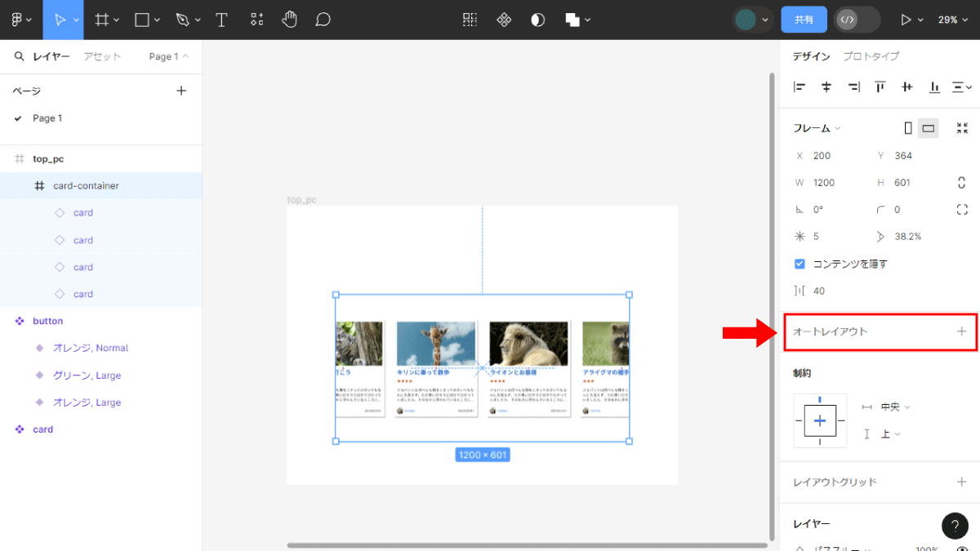This screenshot has width=980, height=551.
Task: Open the Figma main menu
Action: click(x=20, y=20)
